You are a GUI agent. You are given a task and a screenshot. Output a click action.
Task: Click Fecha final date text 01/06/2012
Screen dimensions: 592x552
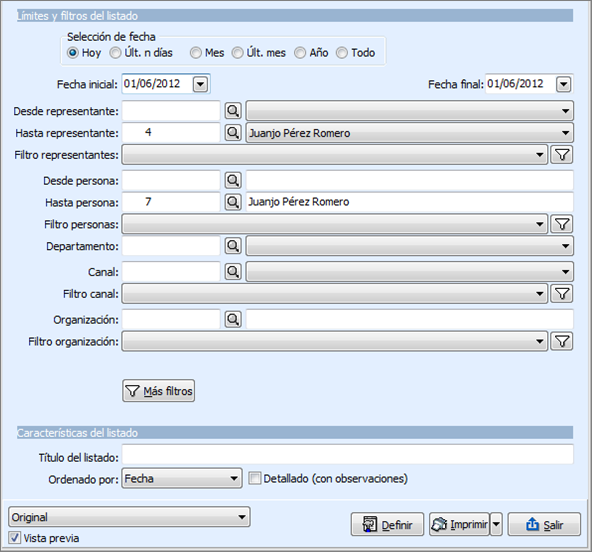[515, 83]
